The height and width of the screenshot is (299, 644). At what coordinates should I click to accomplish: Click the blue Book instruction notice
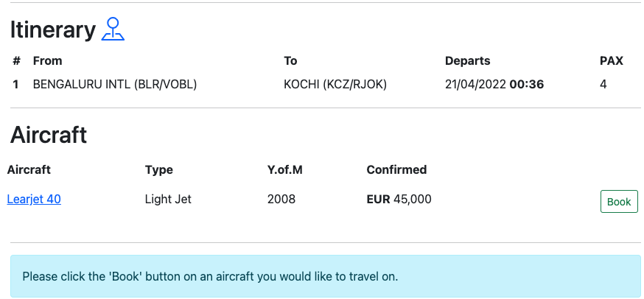326,277
